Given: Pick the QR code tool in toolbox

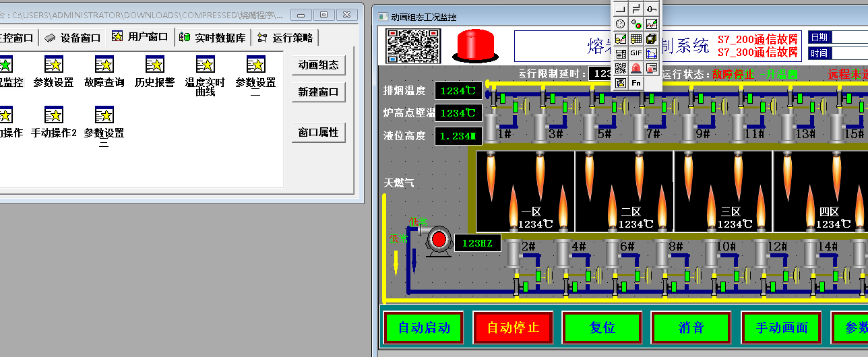Looking at the screenshot, I should 621,68.
